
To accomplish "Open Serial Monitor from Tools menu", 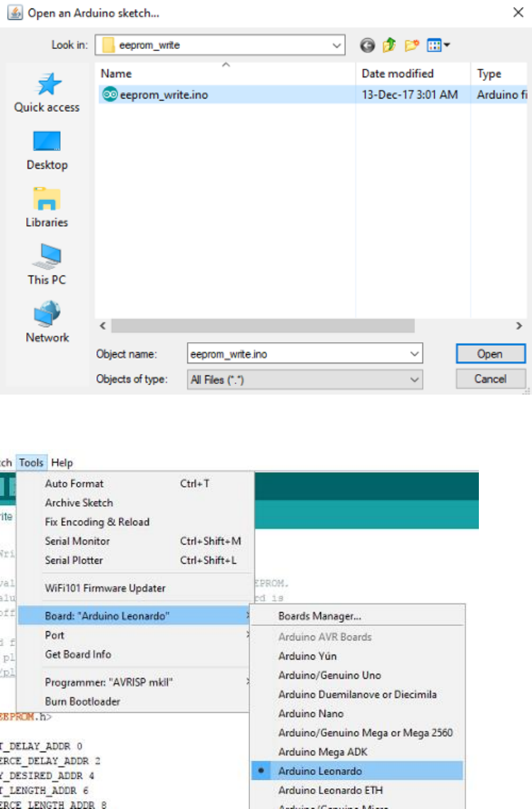I will [x=134, y=541].
